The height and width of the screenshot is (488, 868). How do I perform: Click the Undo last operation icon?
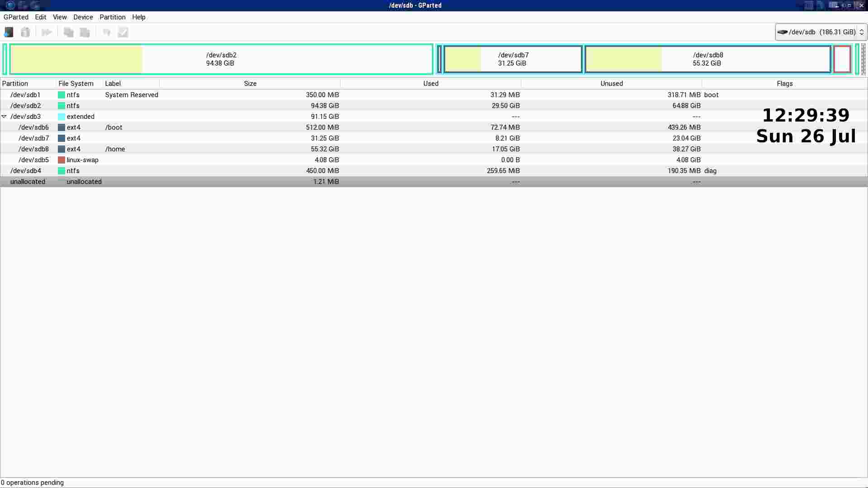pyautogui.click(x=106, y=32)
